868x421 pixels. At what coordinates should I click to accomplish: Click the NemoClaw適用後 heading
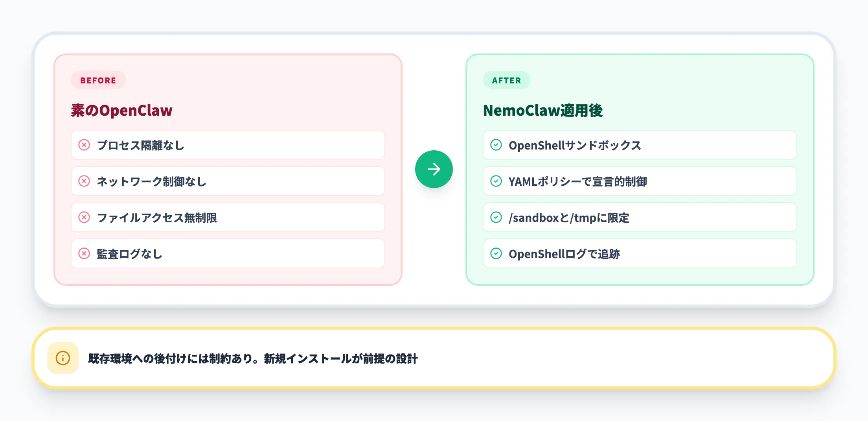click(542, 111)
